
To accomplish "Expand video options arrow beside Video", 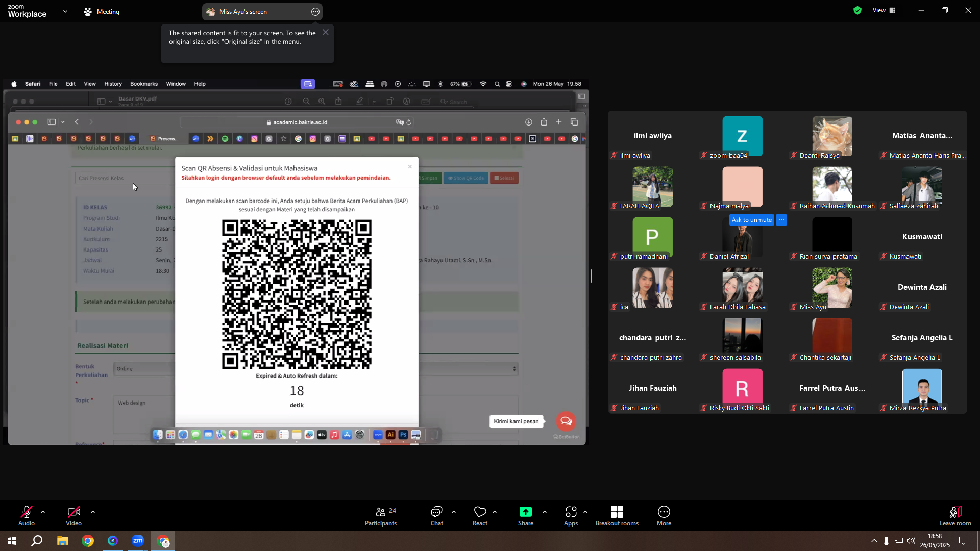I will [x=93, y=512].
